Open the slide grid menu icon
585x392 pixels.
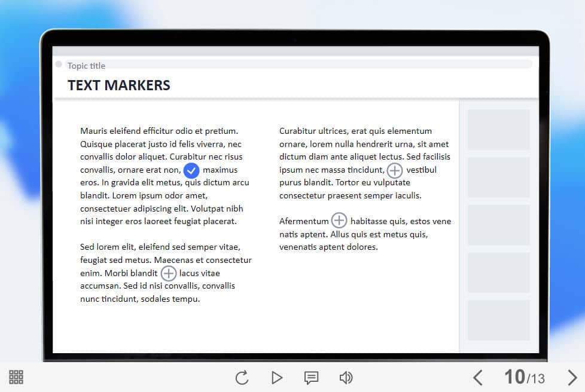coord(16,377)
